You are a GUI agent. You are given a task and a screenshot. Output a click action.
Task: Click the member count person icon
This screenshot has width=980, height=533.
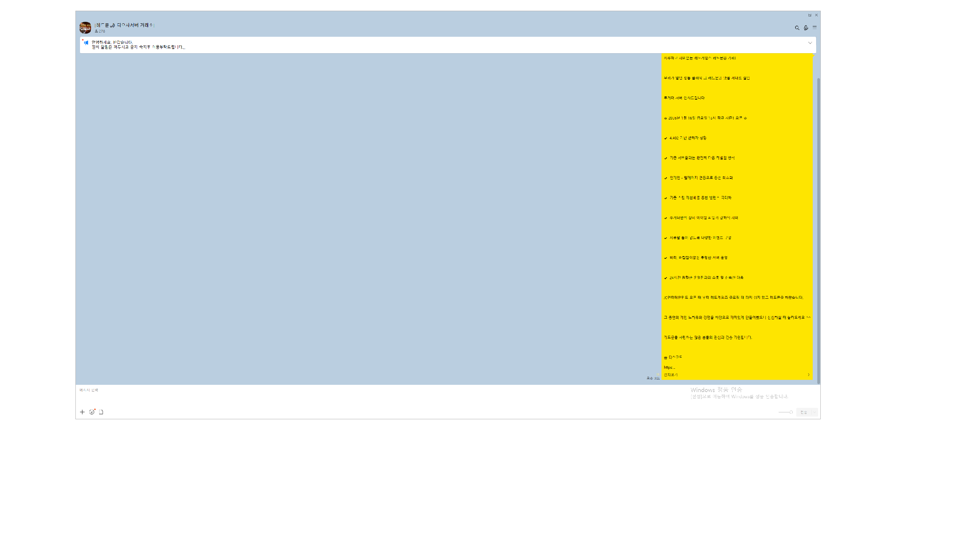[x=96, y=31]
